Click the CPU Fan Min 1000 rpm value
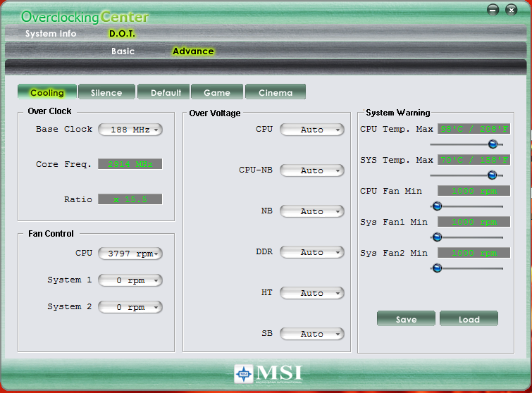The image size is (532, 393). tap(474, 191)
